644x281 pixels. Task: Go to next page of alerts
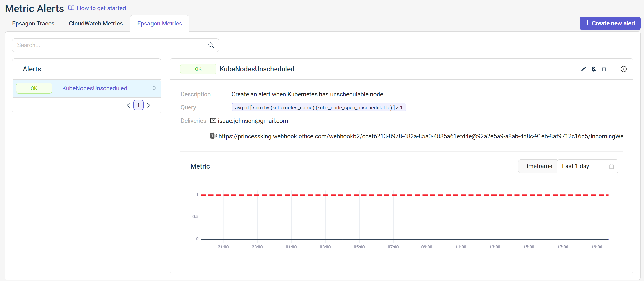149,105
